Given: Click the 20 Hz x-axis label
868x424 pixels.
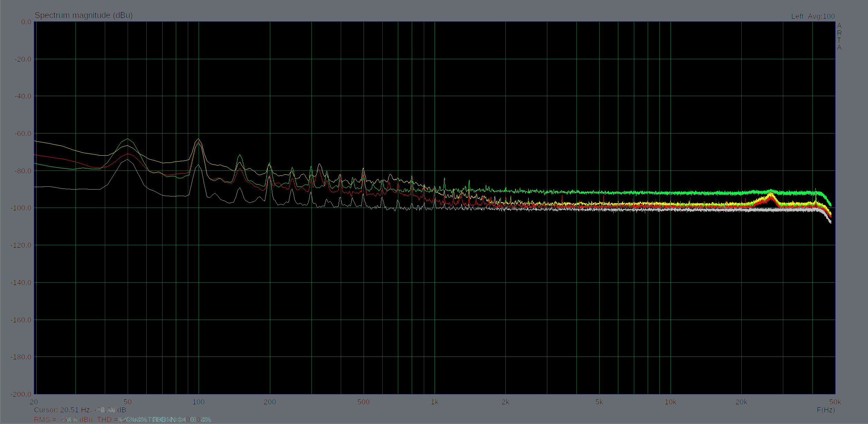Looking at the screenshot, I should pos(34,402).
